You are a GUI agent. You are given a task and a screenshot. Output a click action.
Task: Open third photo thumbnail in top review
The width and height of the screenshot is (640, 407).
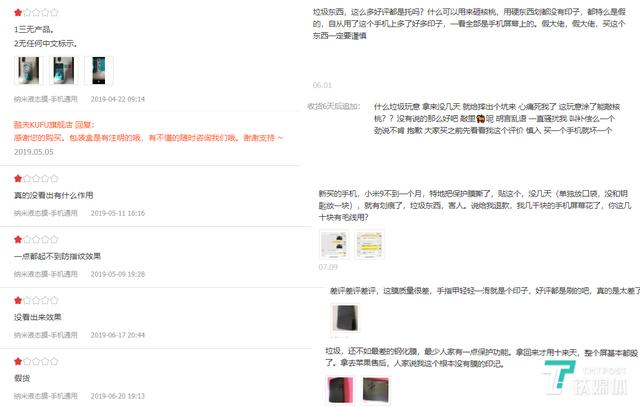coord(99,70)
